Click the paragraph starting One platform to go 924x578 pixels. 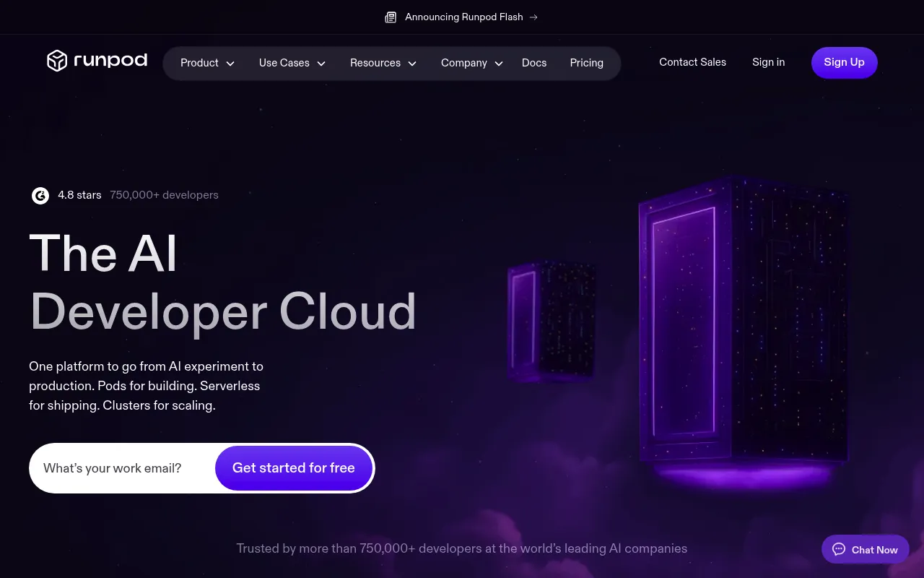click(x=146, y=386)
